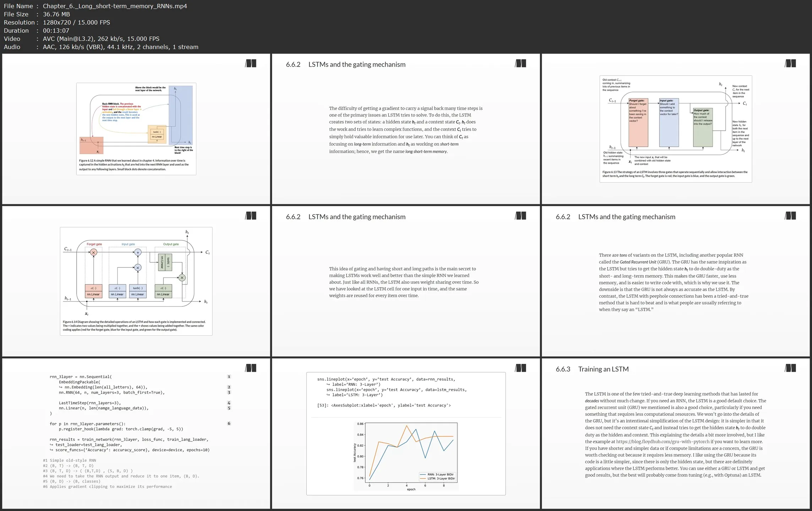The height and width of the screenshot is (511, 812).
Task: Click the '6.6.2' heading above 'There are tons of variants'
Action: 615,217
